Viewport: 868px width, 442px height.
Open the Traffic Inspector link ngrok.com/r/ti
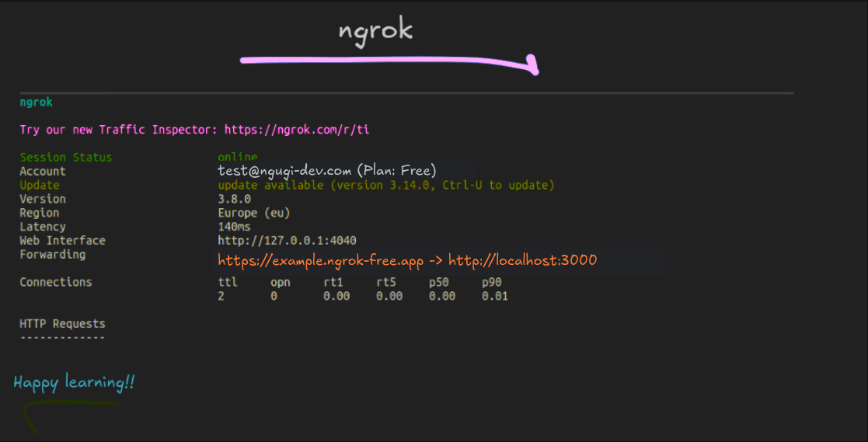coord(296,130)
